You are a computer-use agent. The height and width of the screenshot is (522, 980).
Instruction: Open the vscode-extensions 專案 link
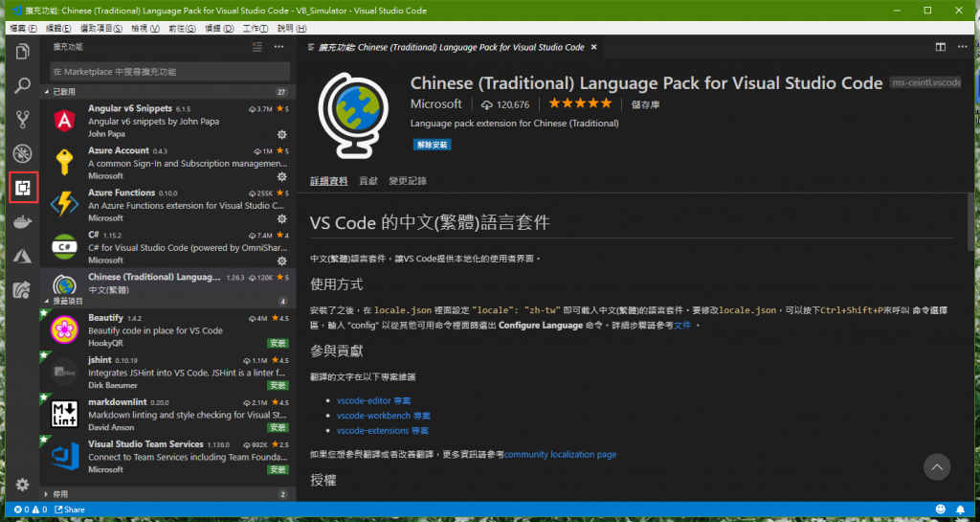click(383, 431)
